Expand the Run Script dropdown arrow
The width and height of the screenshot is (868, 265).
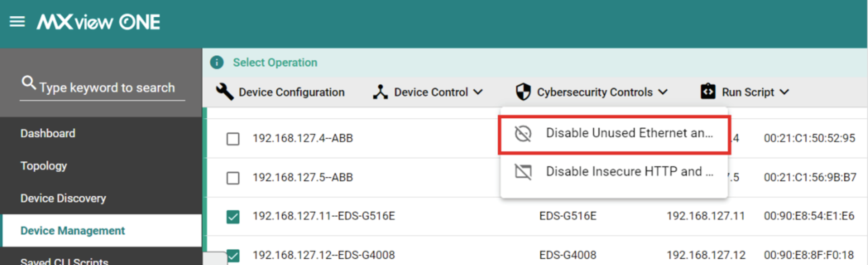coord(784,92)
